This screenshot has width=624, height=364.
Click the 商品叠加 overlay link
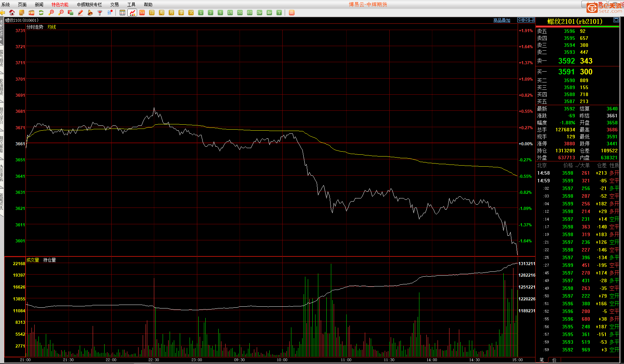[x=502, y=20]
